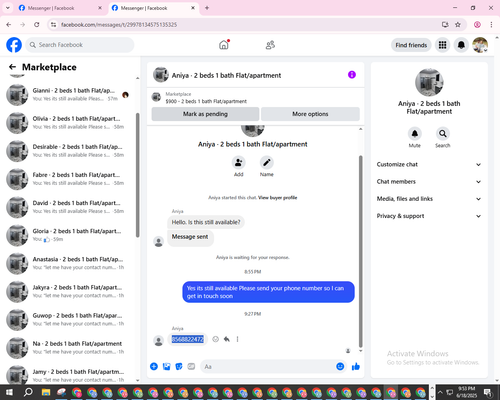This screenshot has width=500, height=400.
Task: Click the Search Facebook field
Action: coord(80,45)
